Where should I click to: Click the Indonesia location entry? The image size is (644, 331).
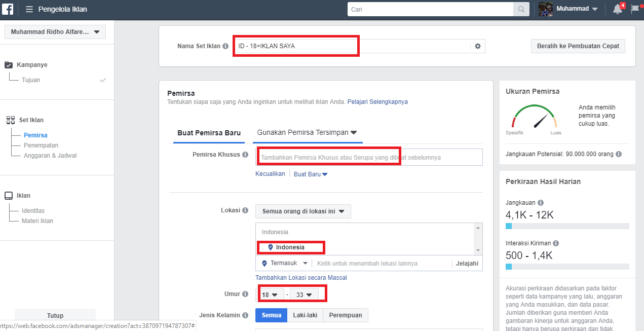tap(290, 247)
